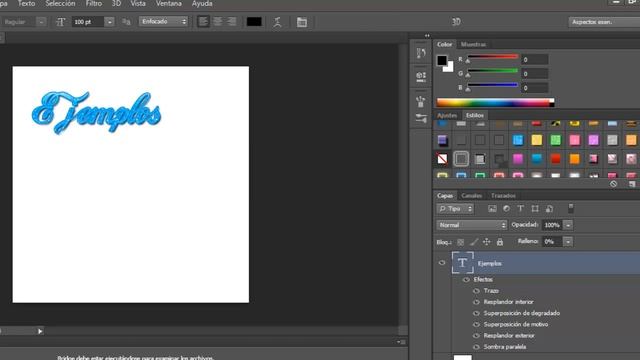The width and height of the screenshot is (640, 360).
Task: Hide the Resplandor interior effect
Action: coord(476,302)
